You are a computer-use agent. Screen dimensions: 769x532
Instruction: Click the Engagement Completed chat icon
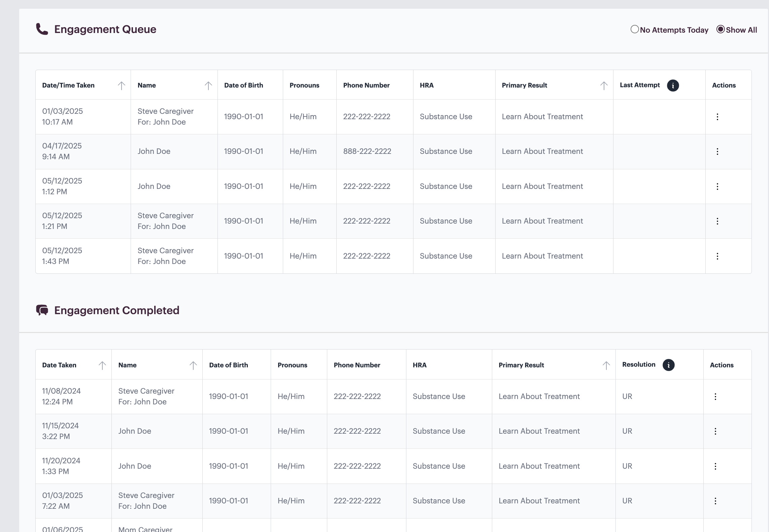coord(42,310)
